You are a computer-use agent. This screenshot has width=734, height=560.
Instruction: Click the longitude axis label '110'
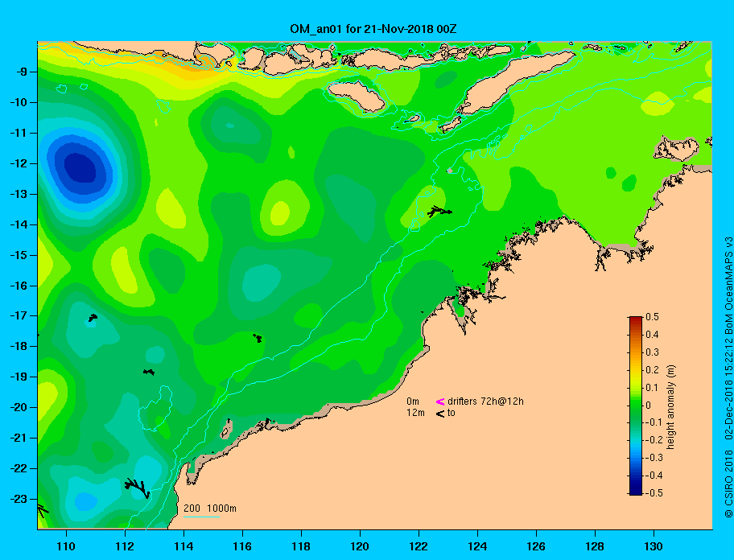tap(66, 546)
